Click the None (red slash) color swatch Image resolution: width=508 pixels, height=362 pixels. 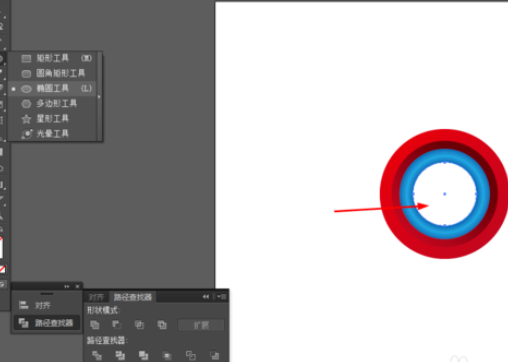click(2, 269)
